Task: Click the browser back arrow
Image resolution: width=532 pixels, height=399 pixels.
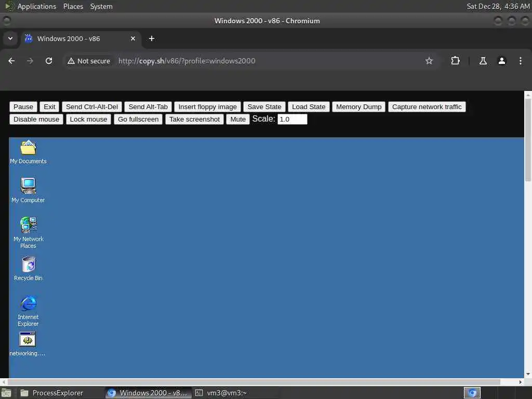Action: point(11,61)
